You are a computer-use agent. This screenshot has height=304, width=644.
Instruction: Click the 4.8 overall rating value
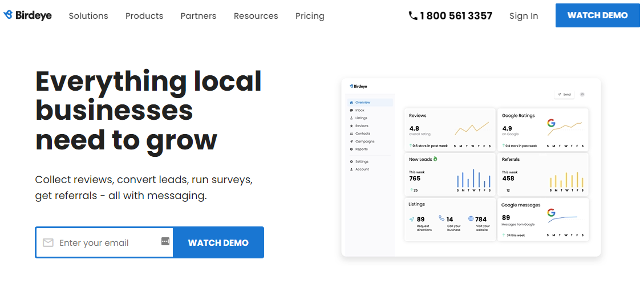point(414,128)
